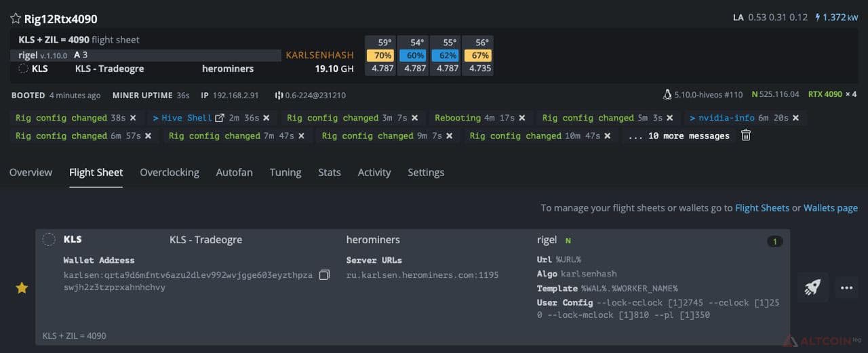The width and height of the screenshot is (868, 353).
Task: Launch the flight sheet with the rocket icon
Action: click(x=812, y=287)
